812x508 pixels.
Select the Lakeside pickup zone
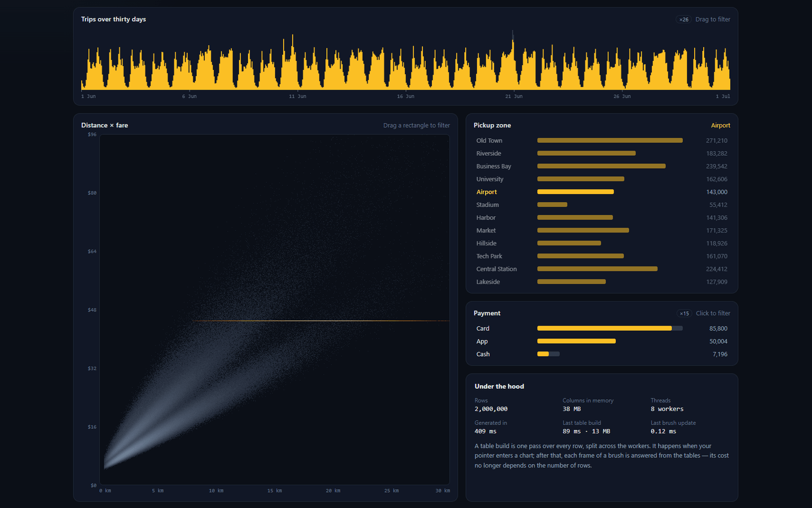point(602,282)
